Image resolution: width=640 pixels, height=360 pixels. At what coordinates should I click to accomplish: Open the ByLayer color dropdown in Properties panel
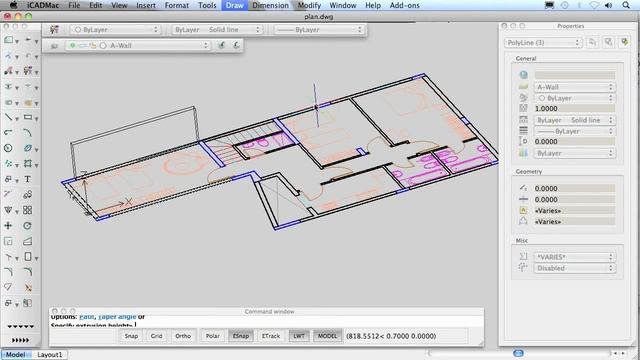point(574,98)
